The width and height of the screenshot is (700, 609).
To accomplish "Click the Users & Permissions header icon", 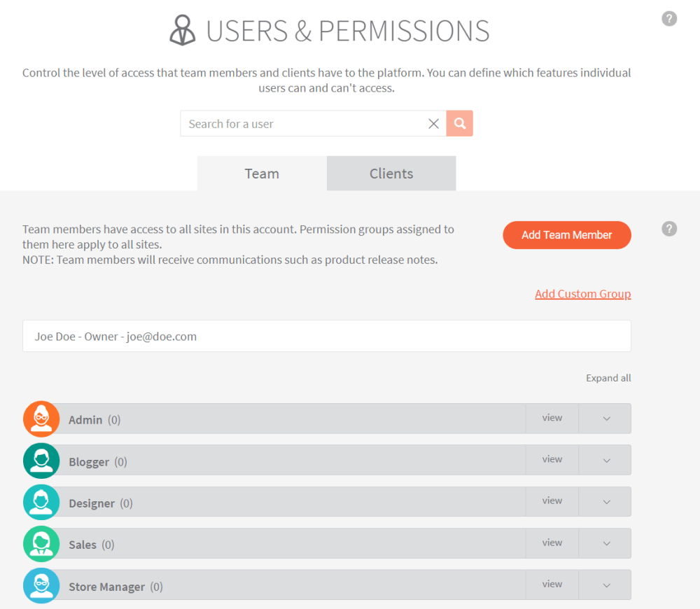I will (182, 30).
